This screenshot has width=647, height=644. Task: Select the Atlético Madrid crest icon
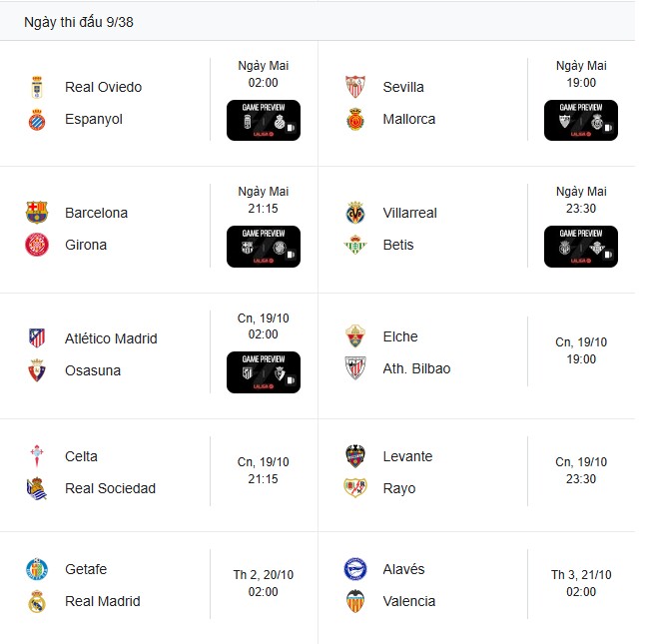pos(37,338)
